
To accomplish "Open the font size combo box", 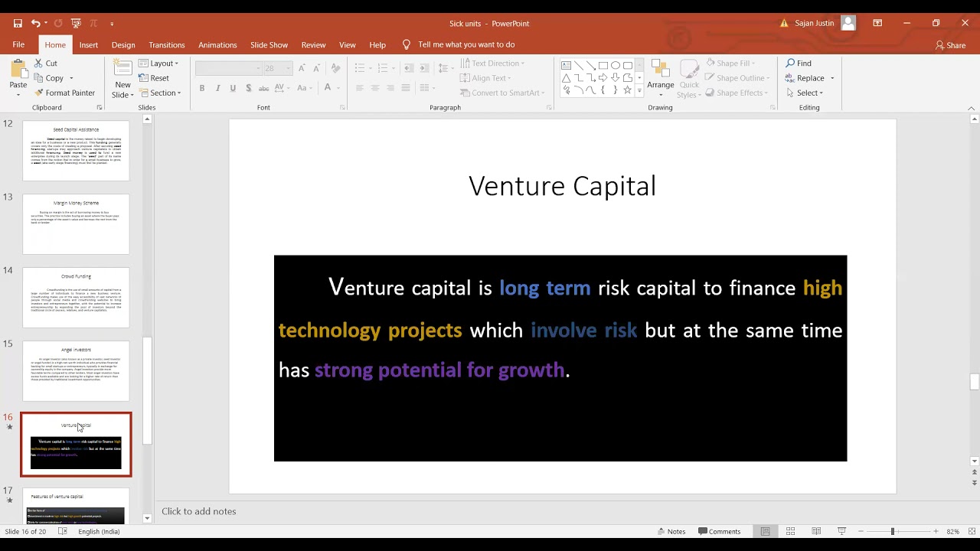I will pyautogui.click(x=278, y=68).
